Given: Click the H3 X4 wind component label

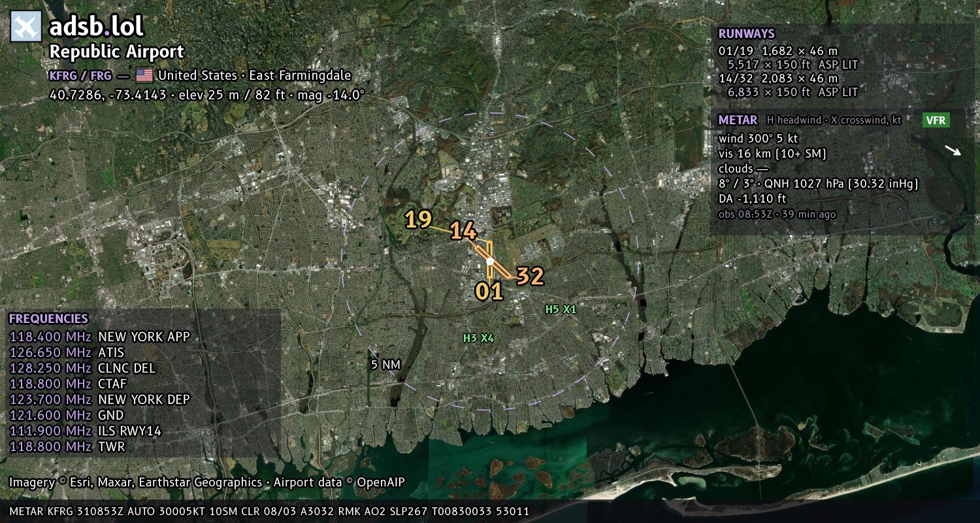Looking at the screenshot, I should 478,338.
